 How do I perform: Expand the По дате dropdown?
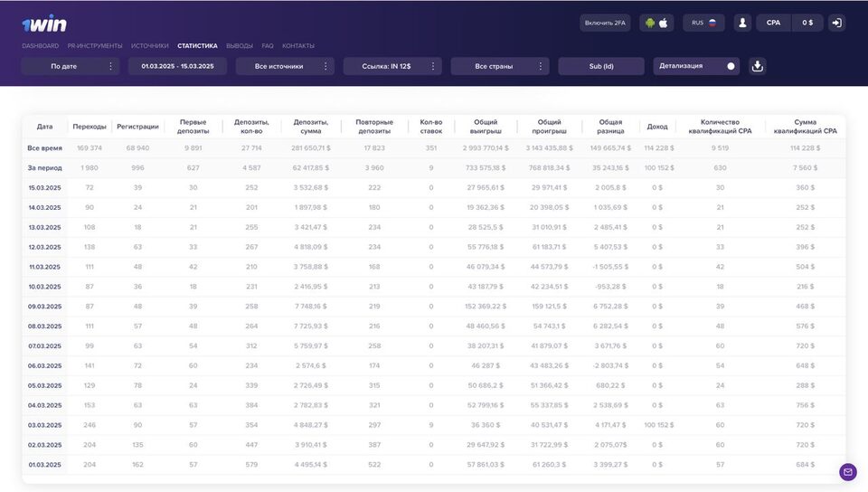click(x=70, y=66)
